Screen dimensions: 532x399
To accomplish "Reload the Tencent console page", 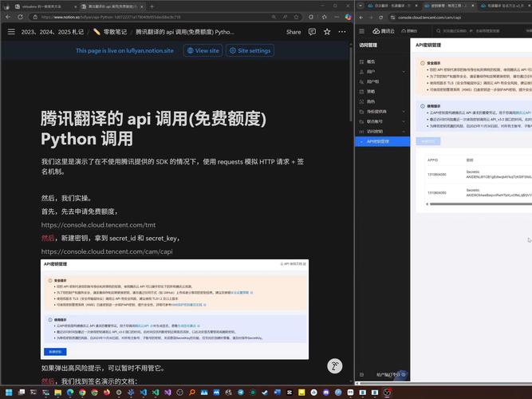I will [x=380, y=18].
